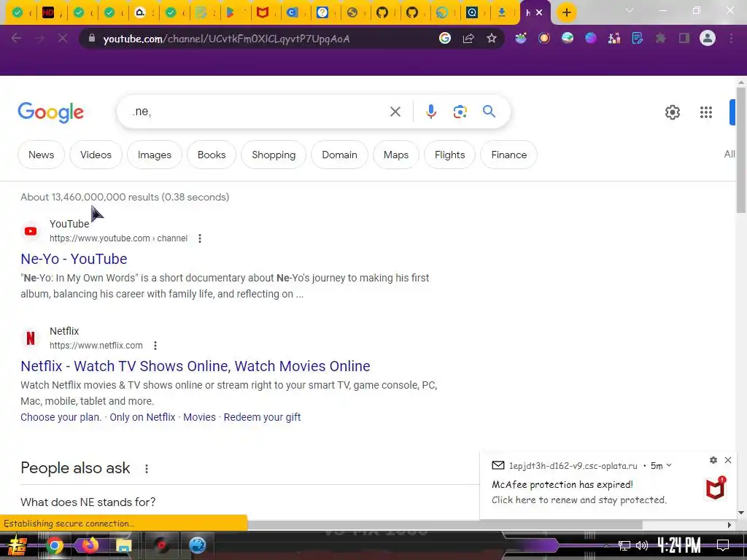Screen dimensions: 747x560
Task: Click the Google icon in address bar
Action: (445, 38)
